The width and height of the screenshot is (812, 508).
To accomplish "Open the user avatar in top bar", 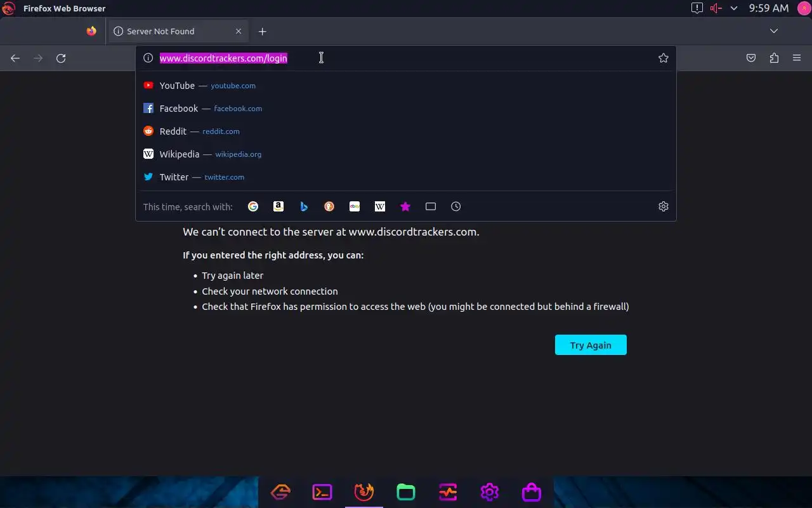I will click(803, 8).
